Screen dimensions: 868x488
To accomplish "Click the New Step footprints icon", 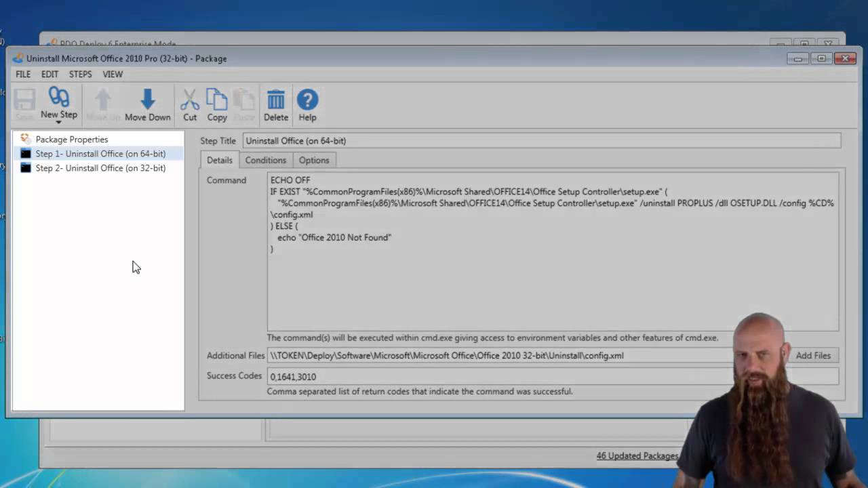I will tap(59, 98).
